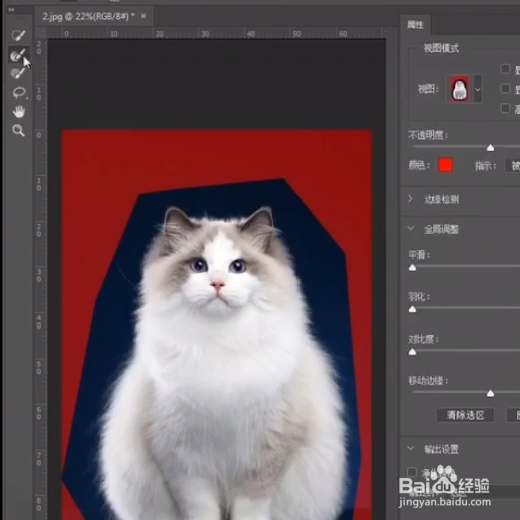Adjust the 不透明度 slider handle
This screenshot has width=520, height=520.
pyautogui.click(x=490, y=148)
